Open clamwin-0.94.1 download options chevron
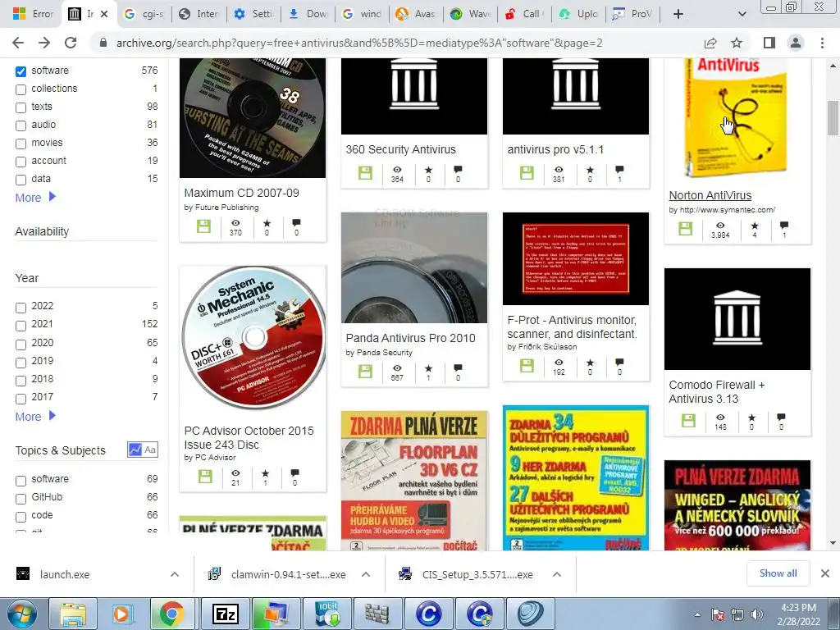Screen dimensions: 840x630 pyautogui.click(x=366, y=574)
